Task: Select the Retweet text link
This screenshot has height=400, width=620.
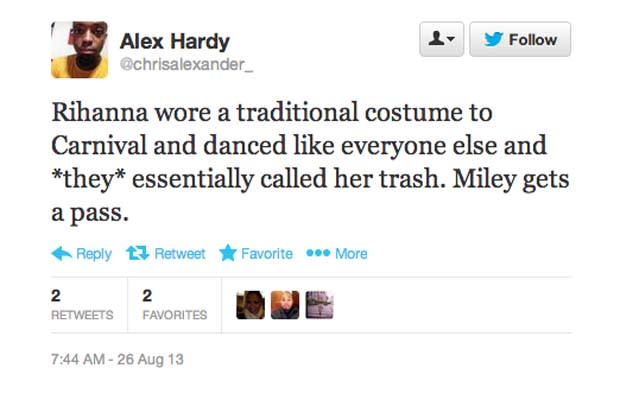Action: (x=180, y=253)
